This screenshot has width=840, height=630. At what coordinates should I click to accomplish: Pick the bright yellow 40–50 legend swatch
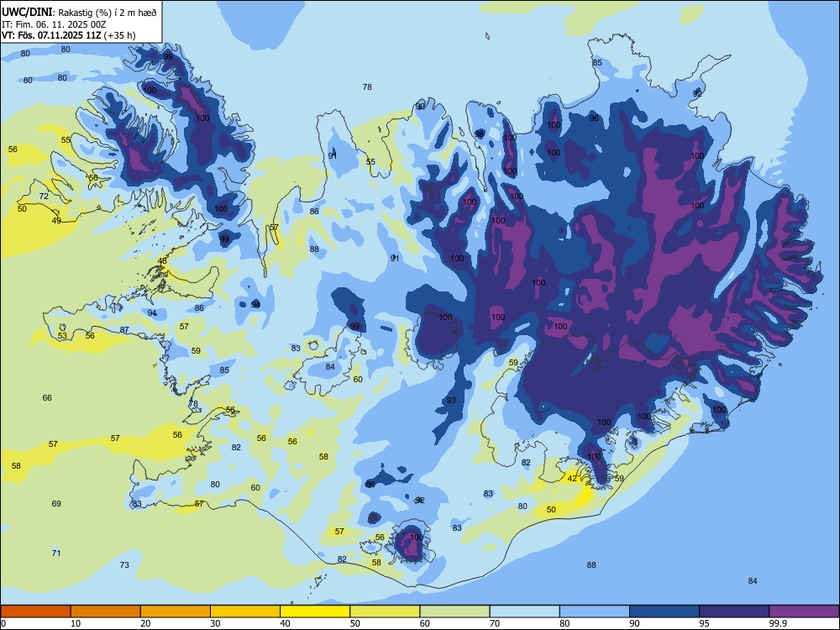315,612
